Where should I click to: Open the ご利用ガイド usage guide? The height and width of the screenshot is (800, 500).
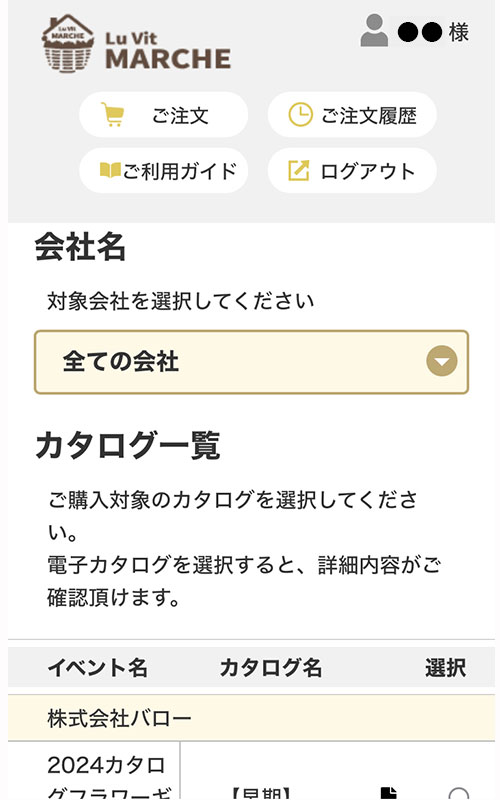click(x=163, y=170)
